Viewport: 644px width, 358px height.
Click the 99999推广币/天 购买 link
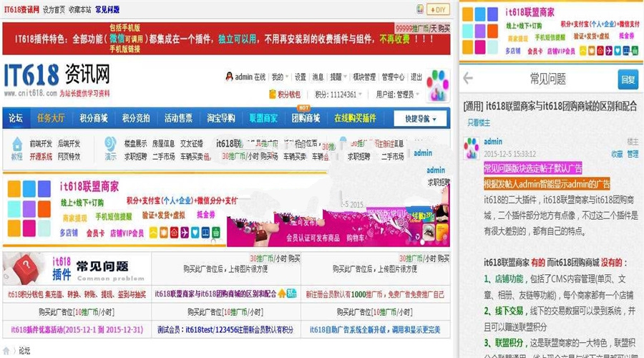(423, 29)
